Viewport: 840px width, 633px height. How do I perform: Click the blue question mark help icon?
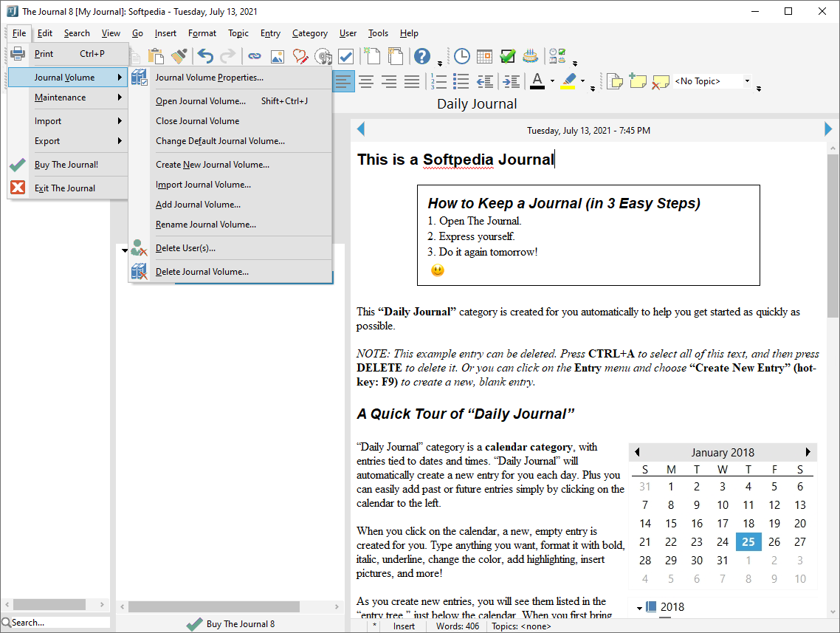coord(422,55)
